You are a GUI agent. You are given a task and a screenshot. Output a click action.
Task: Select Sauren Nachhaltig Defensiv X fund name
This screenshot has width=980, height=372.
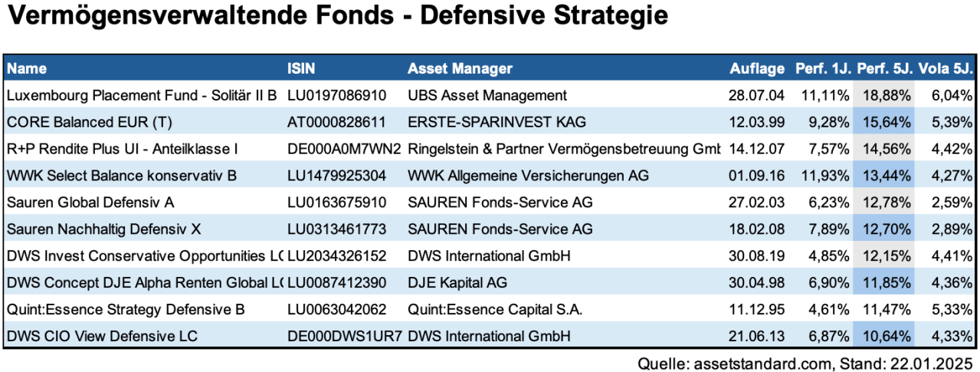(x=100, y=229)
